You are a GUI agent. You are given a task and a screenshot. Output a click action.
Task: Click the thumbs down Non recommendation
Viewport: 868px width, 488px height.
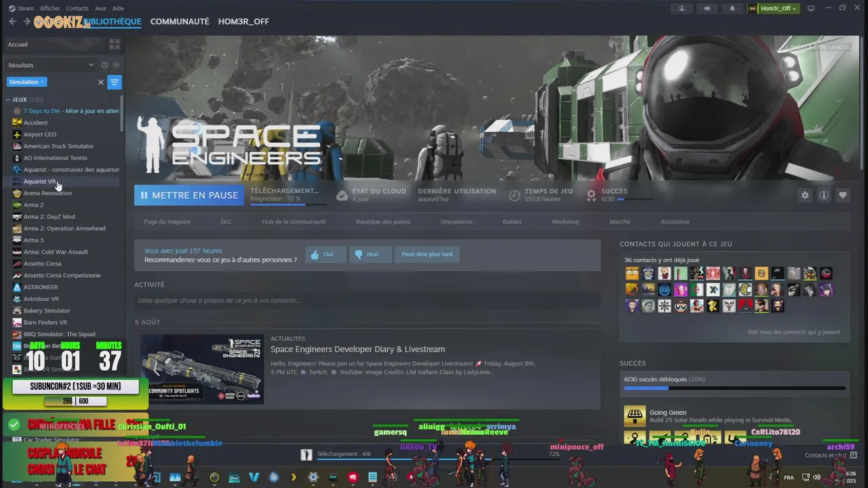coord(370,254)
